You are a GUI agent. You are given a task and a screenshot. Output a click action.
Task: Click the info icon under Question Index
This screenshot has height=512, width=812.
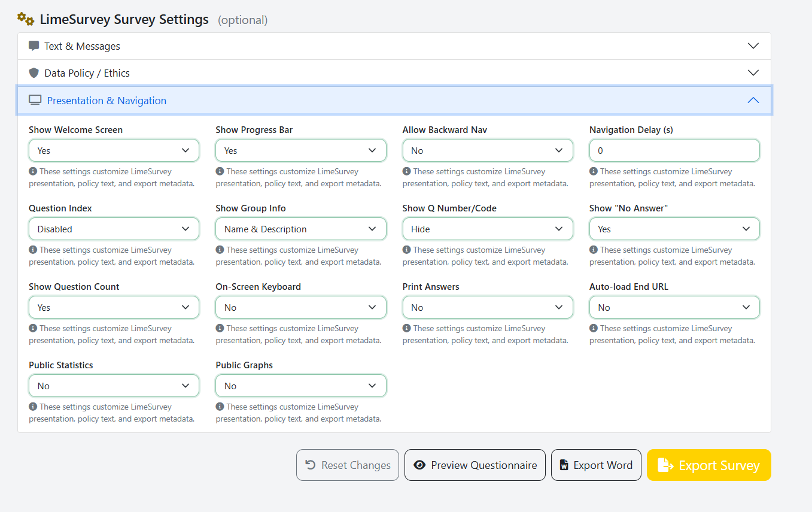point(33,250)
